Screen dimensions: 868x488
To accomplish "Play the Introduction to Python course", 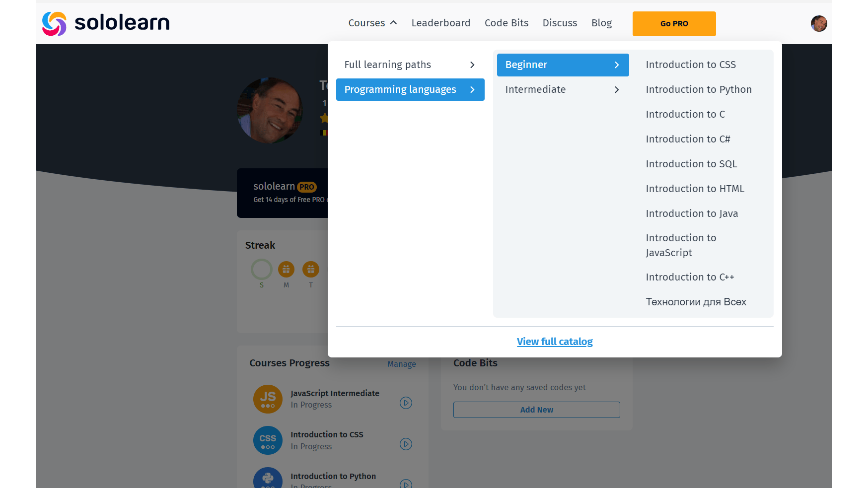I will coord(406,484).
